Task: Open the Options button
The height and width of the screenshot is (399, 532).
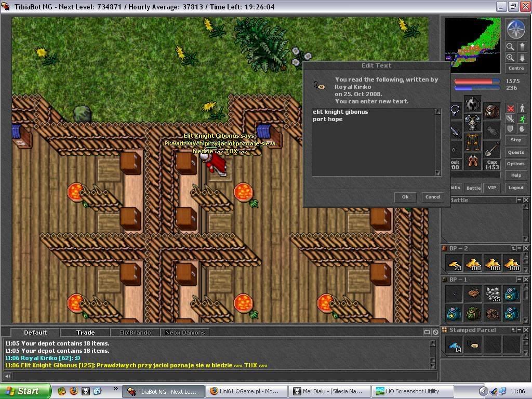Action: coord(516,164)
